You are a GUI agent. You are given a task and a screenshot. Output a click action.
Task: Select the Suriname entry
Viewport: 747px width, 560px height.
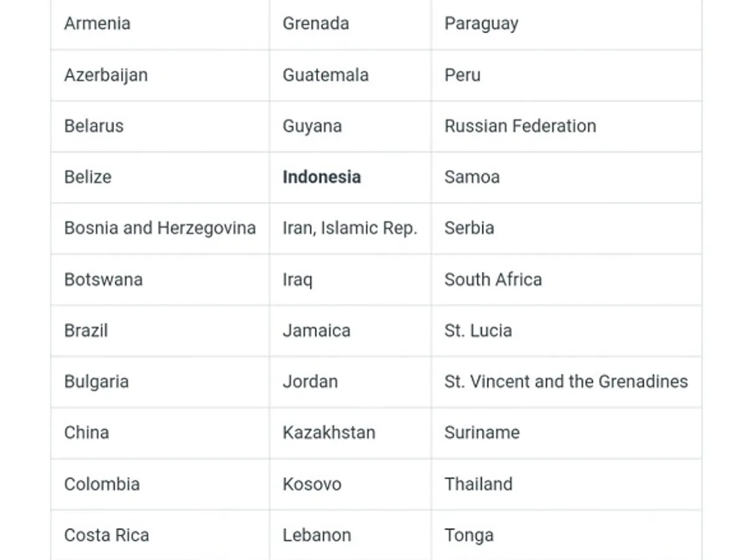(x=482, y=432)
